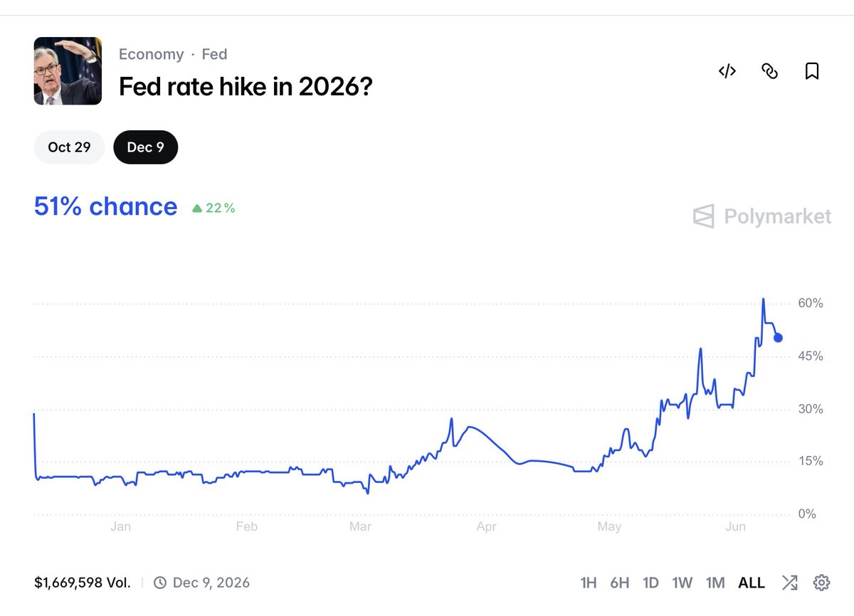854x616 pixels.
Task: Switch chart range to 1H
Action: click(x=589, y=583)
